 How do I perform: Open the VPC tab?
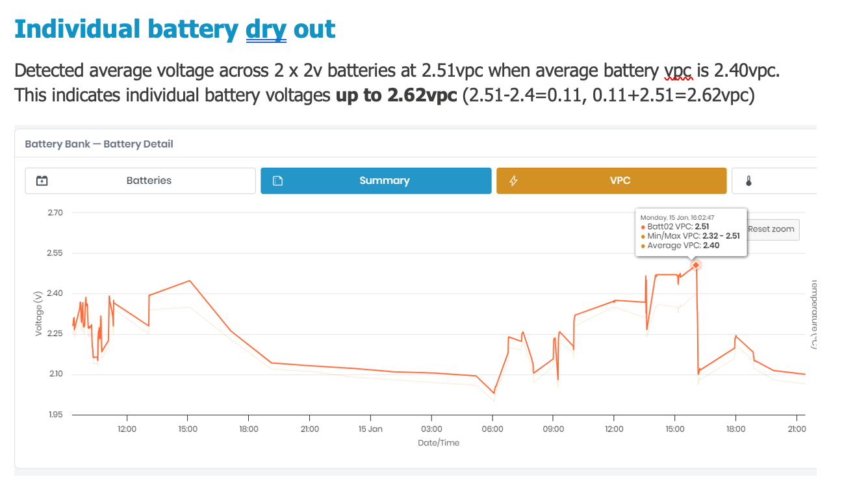(x=620, y=181)
